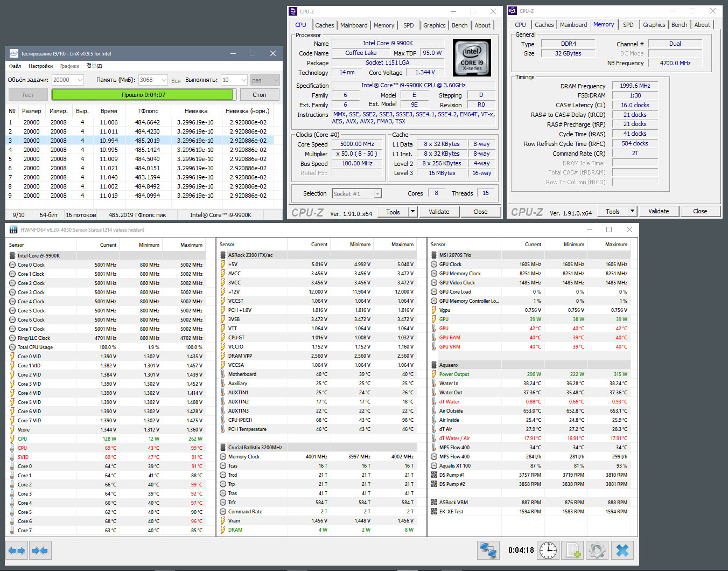Click the 0:04:18 elapsed time in HWiNFO
The width and height of the screenshot is (728, 571).
tap(521, 551)
